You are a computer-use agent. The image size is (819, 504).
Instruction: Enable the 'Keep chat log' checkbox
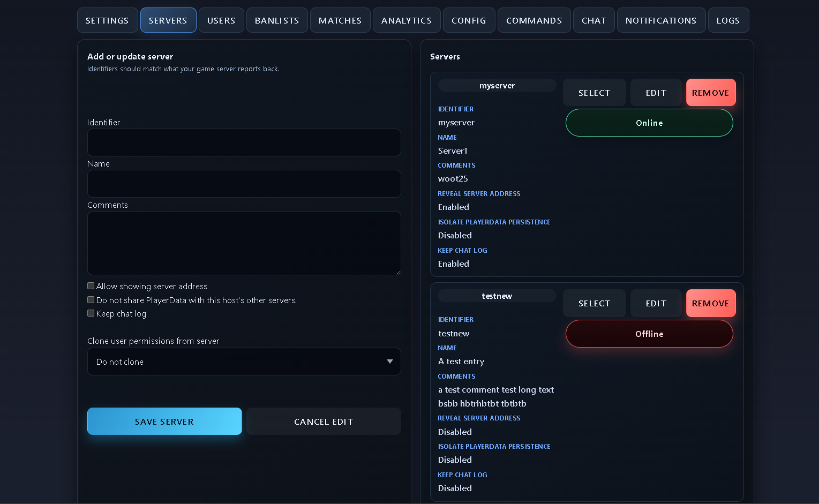(x=91, y=313)
